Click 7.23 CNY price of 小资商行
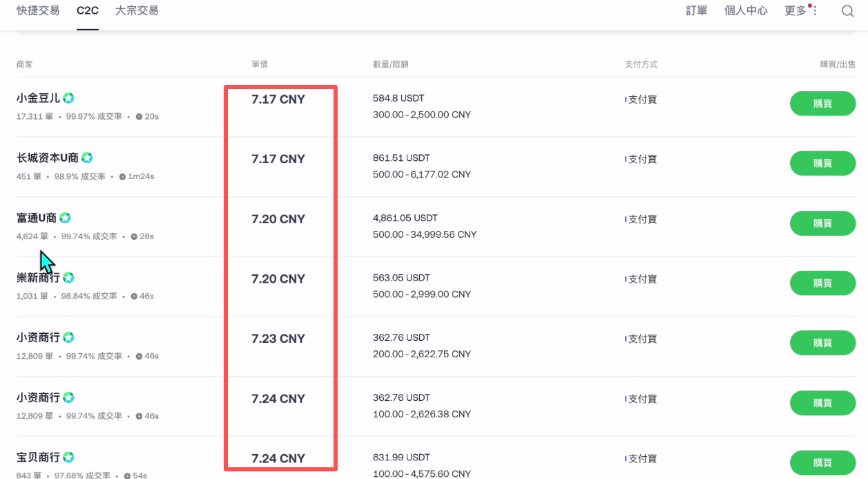 [278, 339]
